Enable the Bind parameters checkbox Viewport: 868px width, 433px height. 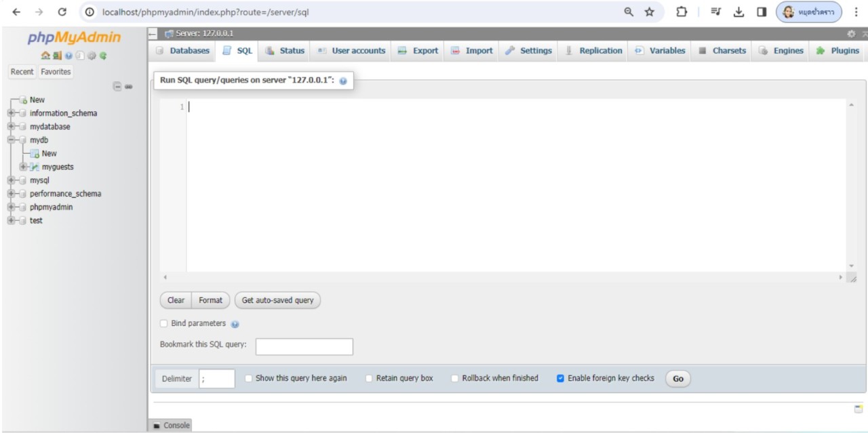(163, 323)
